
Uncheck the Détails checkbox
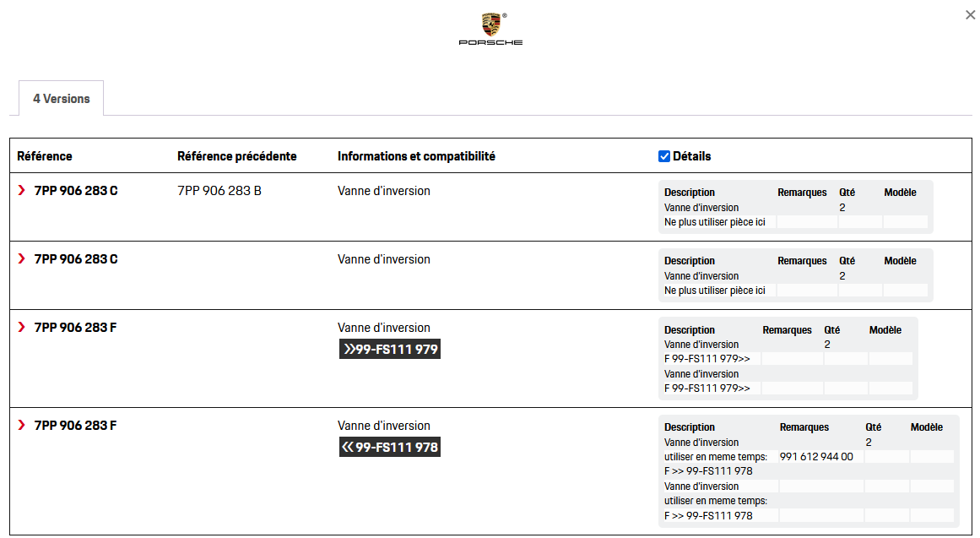point(663,156)
